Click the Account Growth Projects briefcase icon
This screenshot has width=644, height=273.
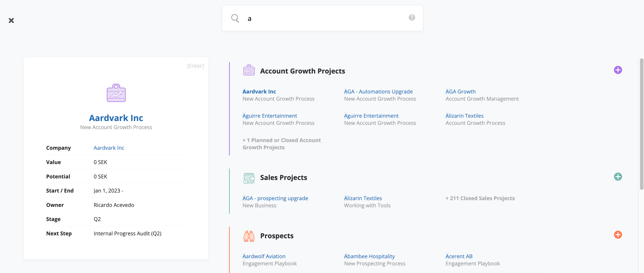(249, 70)
